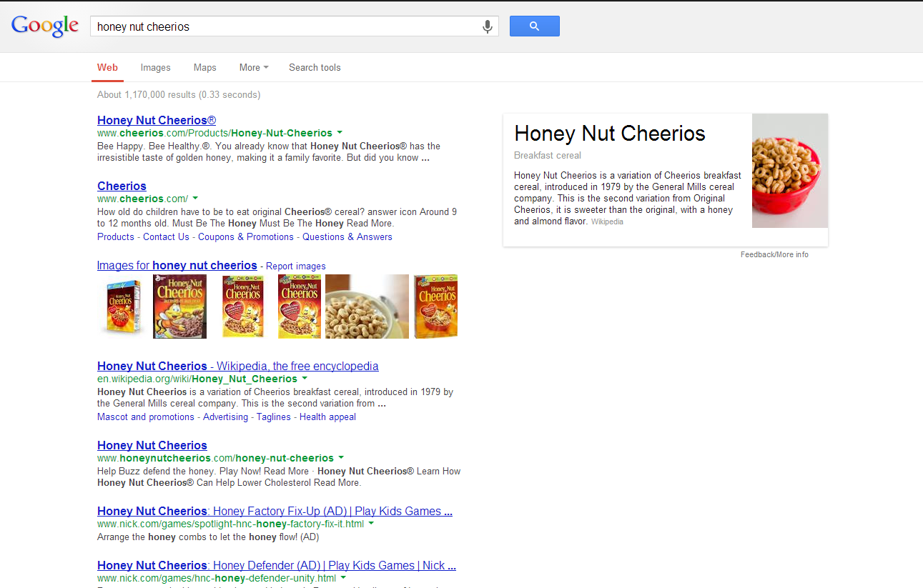
Task: Open the Honey Nut Cheerios® result link
Action: pyautogui.click(x=157, y=120)
